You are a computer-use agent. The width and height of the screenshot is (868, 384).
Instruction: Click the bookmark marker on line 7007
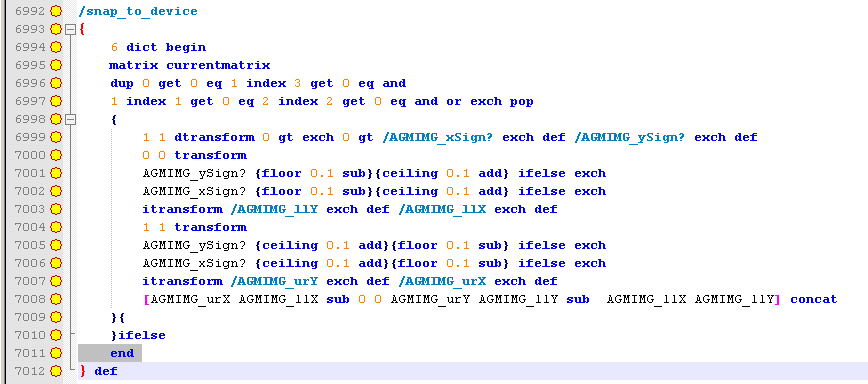click(56, 281)
